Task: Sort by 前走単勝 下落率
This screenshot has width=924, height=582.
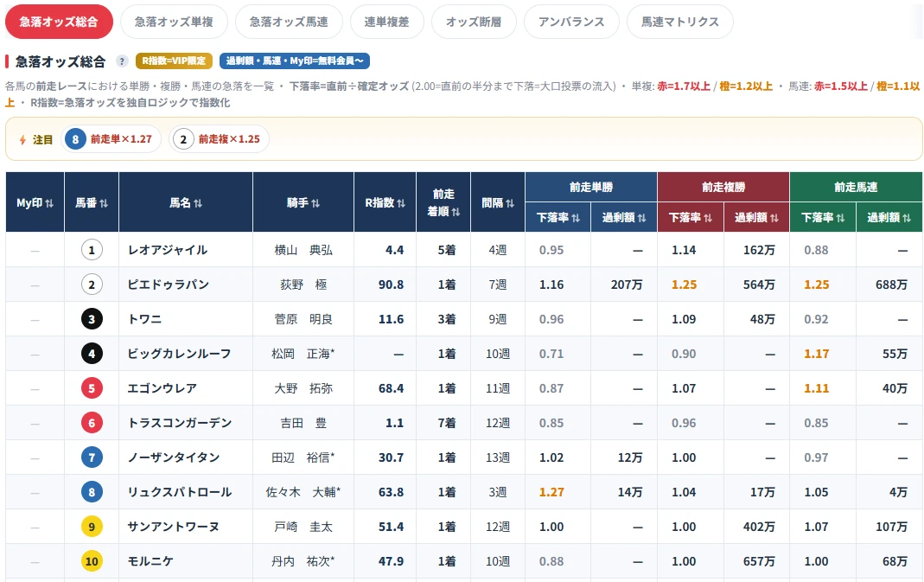Action: click(x=558, y=218)
